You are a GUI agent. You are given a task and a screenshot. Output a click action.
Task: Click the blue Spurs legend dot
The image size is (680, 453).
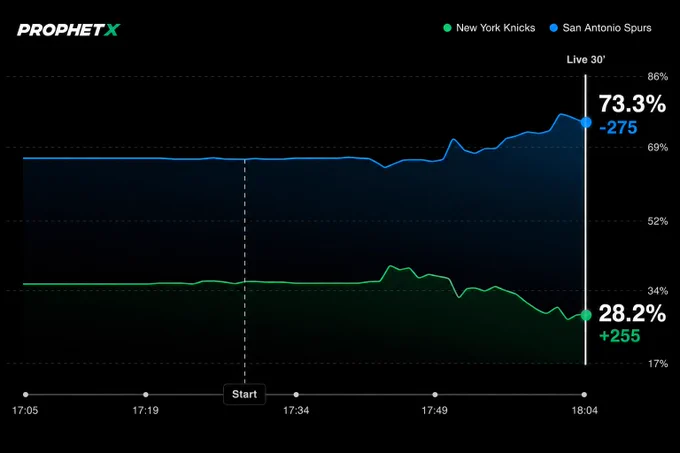click(x=553, y=28)
